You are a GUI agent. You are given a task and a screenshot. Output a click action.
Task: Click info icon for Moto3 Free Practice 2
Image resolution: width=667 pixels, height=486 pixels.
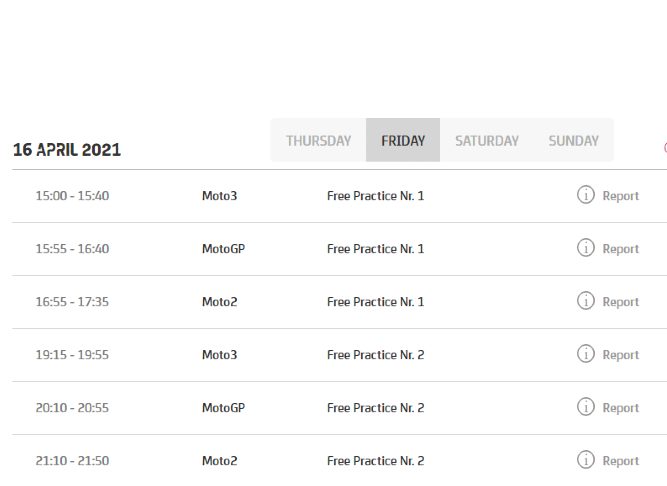pos(586,354)
